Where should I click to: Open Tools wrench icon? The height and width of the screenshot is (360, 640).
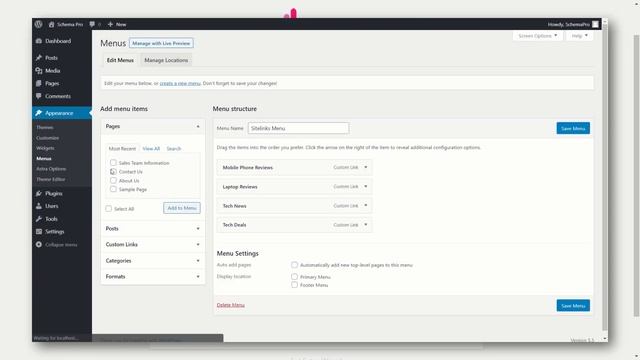point(39,219)
